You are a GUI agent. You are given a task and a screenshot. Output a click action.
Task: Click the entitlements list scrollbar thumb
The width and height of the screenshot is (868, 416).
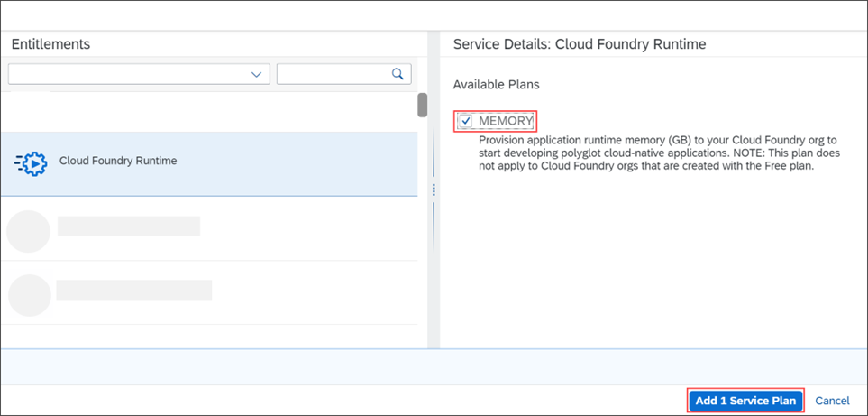click(422, 105)
